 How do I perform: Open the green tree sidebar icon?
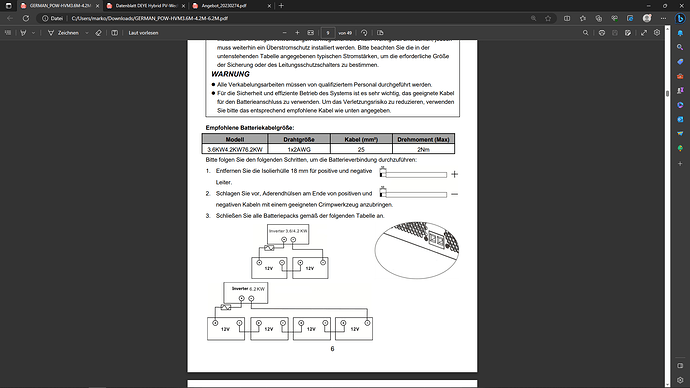pyautogui.click(x=680, y=148)
